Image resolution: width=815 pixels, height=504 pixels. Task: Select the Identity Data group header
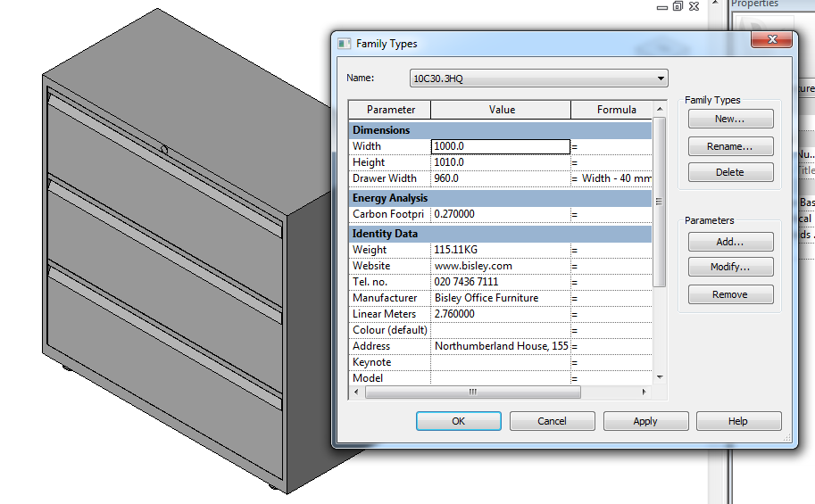tap(500, 234)
